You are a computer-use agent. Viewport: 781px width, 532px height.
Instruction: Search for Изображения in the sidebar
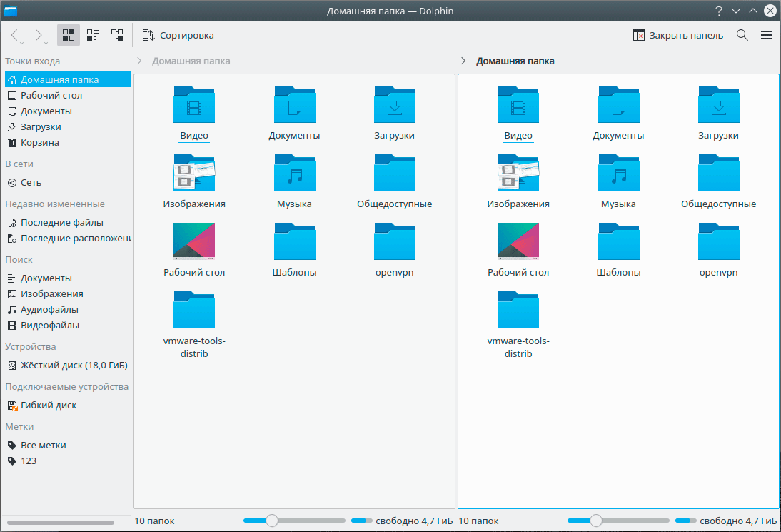[68, 294]
